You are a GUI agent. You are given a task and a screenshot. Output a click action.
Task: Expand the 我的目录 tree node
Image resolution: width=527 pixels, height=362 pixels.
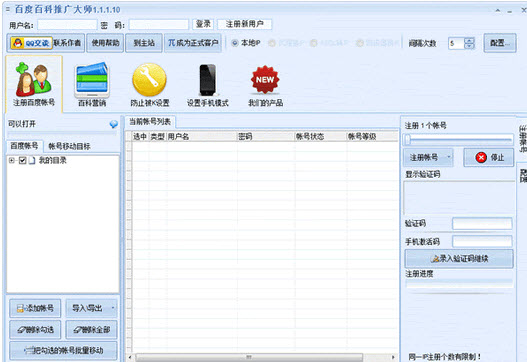tap(12, 160)
